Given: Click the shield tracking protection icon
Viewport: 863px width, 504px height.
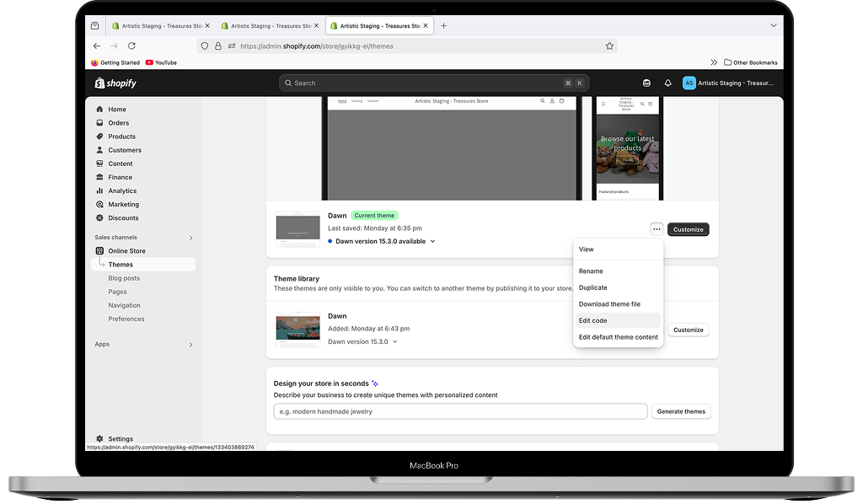Looking at the screenshot, I should [205, 46].
